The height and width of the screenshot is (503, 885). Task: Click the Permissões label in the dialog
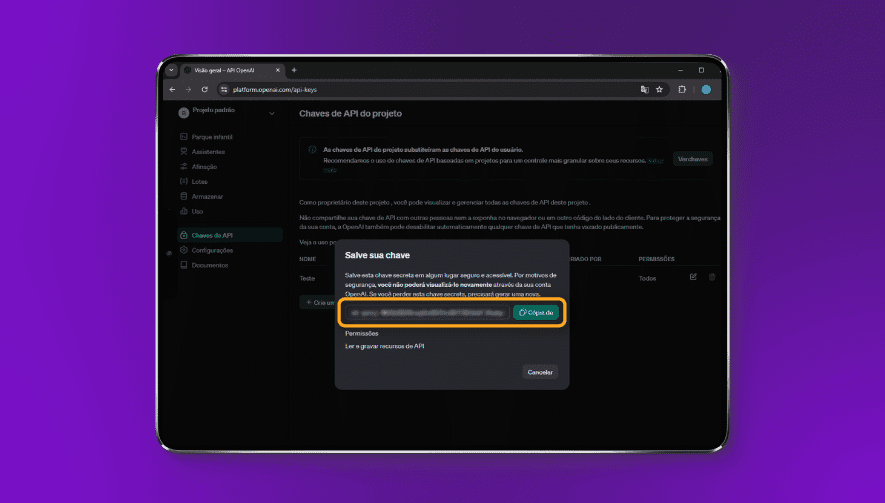tap(362, 334)
